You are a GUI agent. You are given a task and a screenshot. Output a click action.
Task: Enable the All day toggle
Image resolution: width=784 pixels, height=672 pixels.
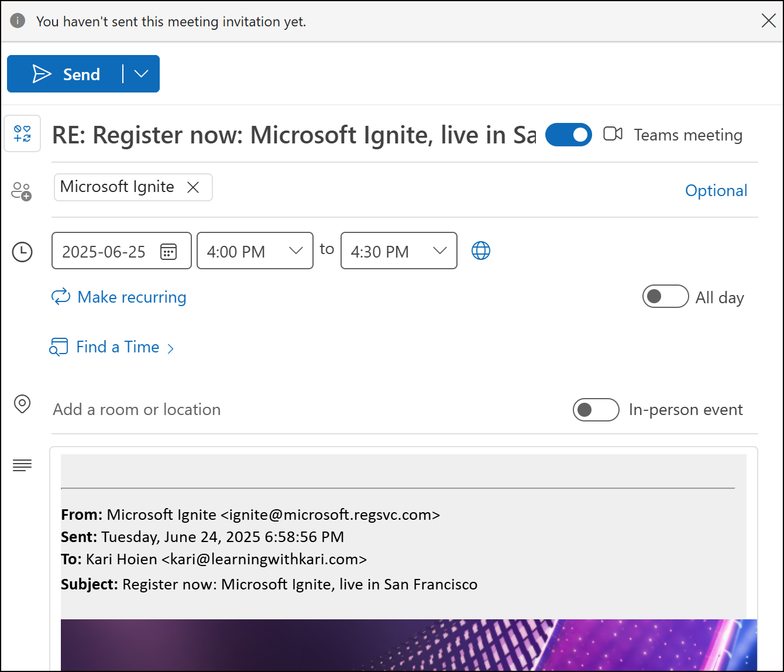665,297
